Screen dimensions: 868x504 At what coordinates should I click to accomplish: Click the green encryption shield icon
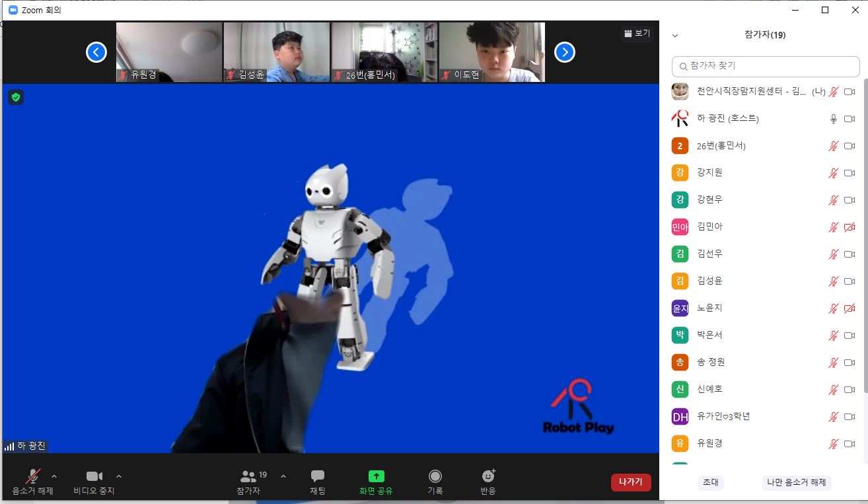click(x=16, y=98)
